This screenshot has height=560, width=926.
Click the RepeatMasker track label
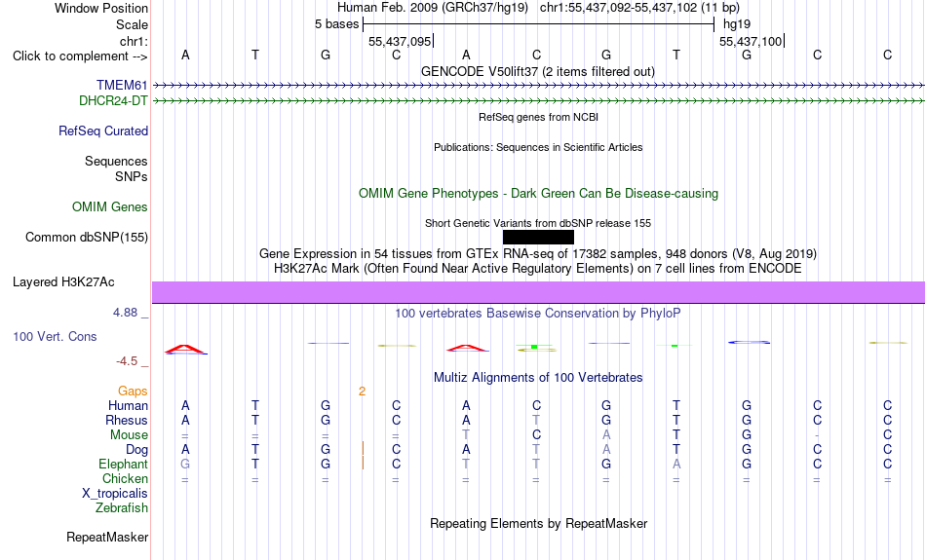click(107, 537)
